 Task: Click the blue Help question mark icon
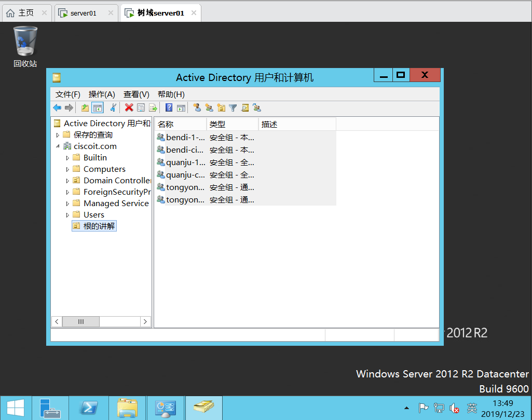[169, 108]
